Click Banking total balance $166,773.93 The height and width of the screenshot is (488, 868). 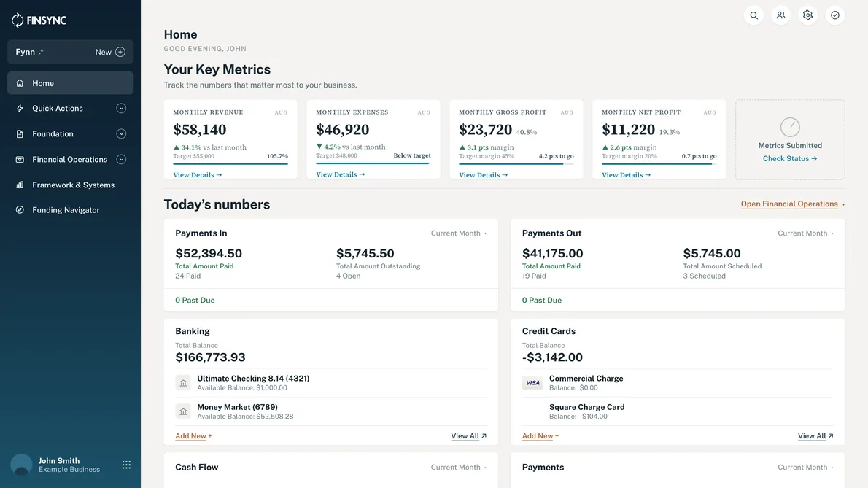tap(210, 357)
